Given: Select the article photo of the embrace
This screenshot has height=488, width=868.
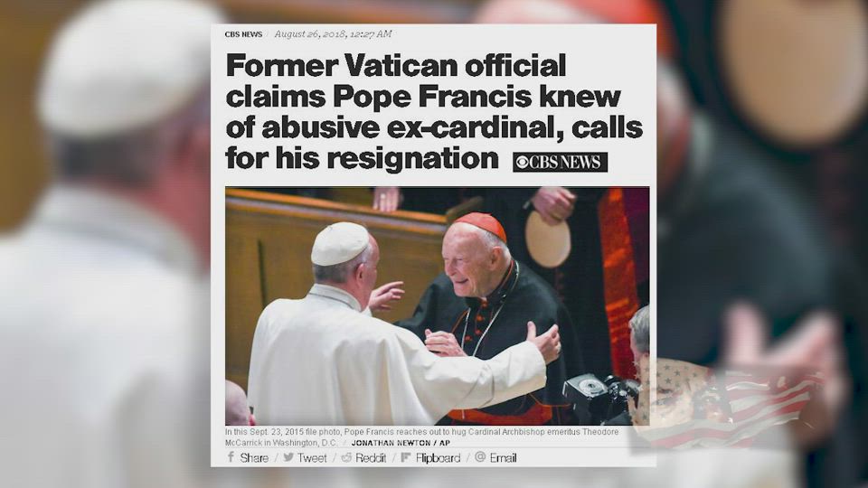Looking at the screenshot, I should 438,306.
